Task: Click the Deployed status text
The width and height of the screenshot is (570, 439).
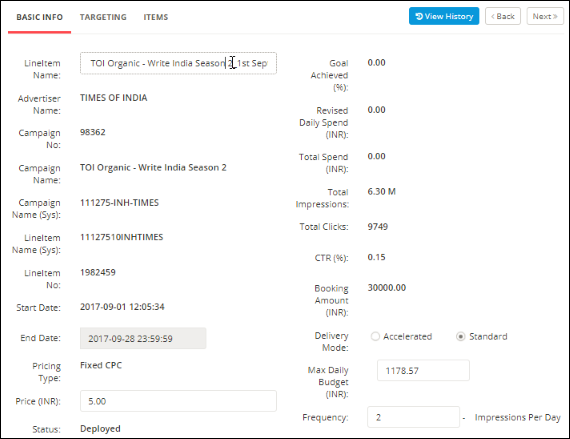Action: [x=100, y=429]
